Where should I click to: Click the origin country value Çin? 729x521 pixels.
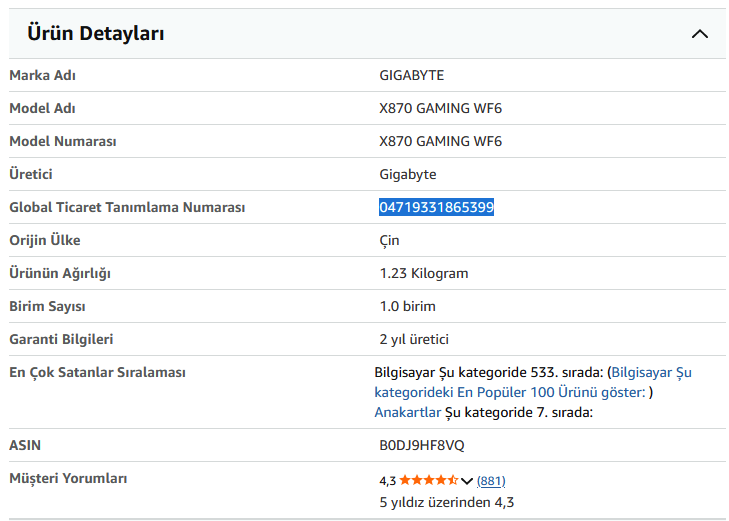(x=389, y=241)
